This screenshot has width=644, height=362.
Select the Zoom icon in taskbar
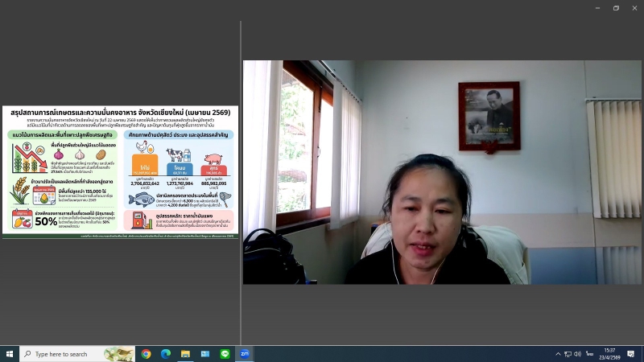[x=245, y=354]
